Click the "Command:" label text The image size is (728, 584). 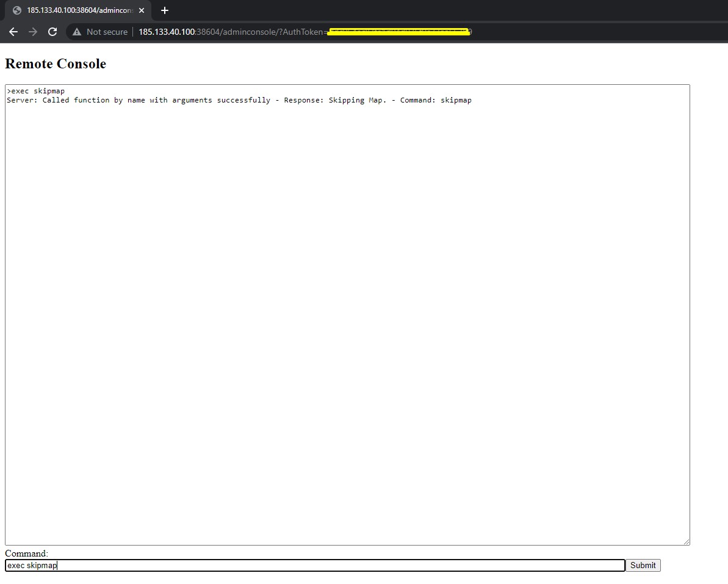[26, 553]
